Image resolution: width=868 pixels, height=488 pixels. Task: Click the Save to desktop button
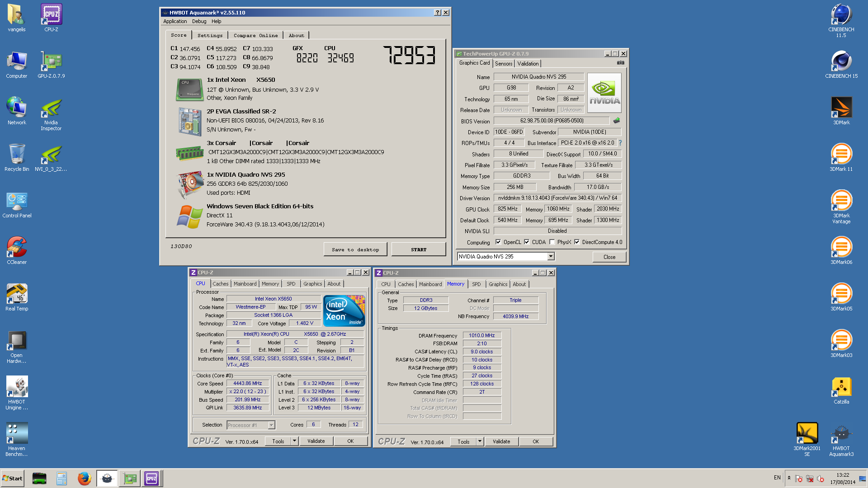(355, 249)
